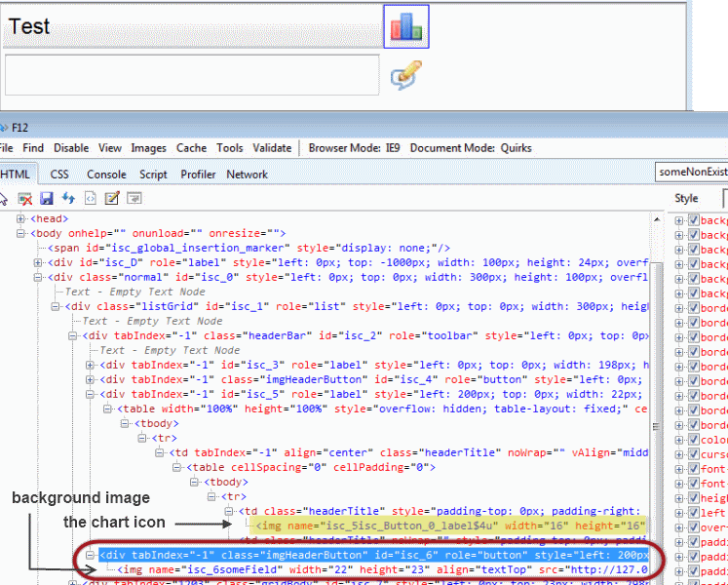Click the edit notepad pencil icon
The height and width of the screenshot is (585, 728).
click(111, 198)
